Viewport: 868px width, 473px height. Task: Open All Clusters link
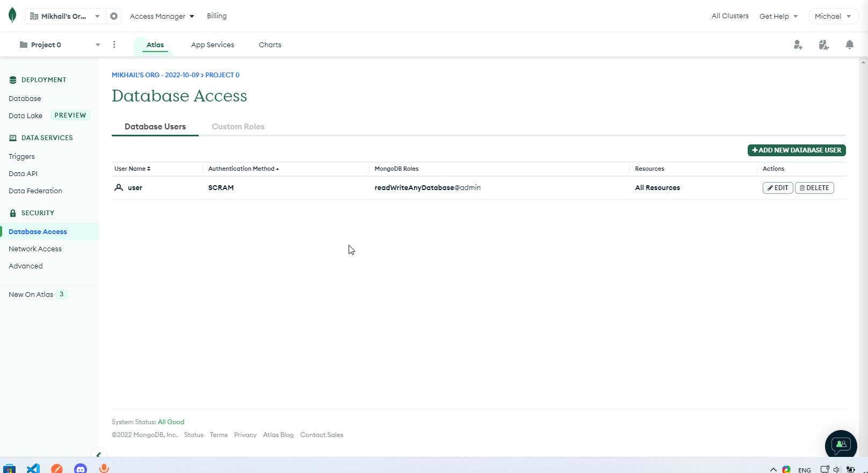click(730, 16)
